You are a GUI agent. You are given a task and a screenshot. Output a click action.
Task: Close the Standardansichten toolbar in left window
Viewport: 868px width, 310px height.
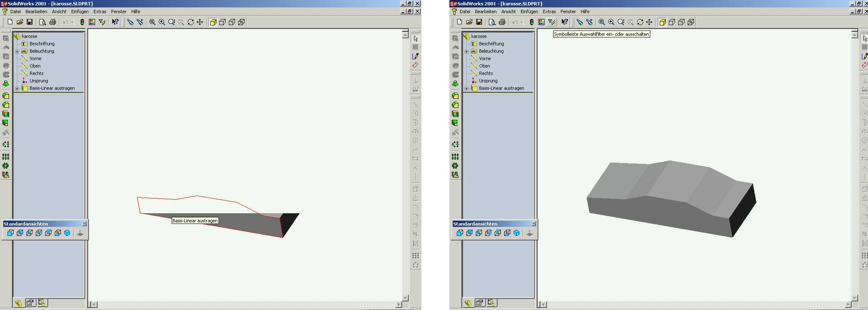84,224
